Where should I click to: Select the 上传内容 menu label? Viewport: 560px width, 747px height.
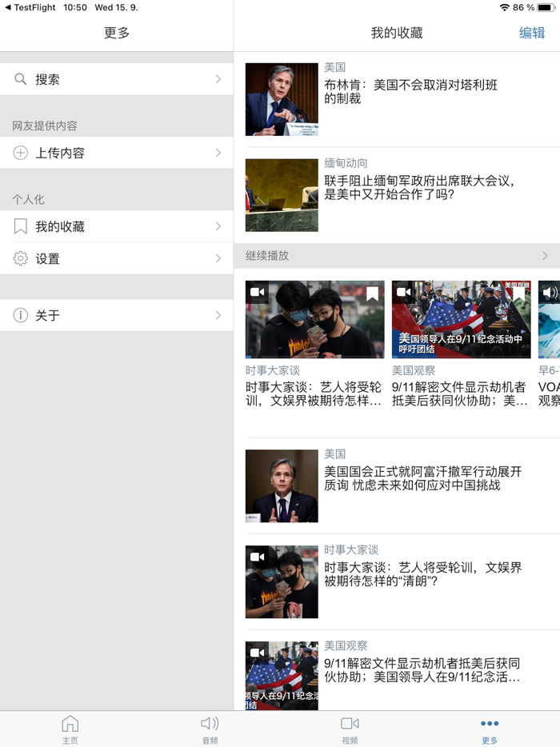tap(59, 153)
